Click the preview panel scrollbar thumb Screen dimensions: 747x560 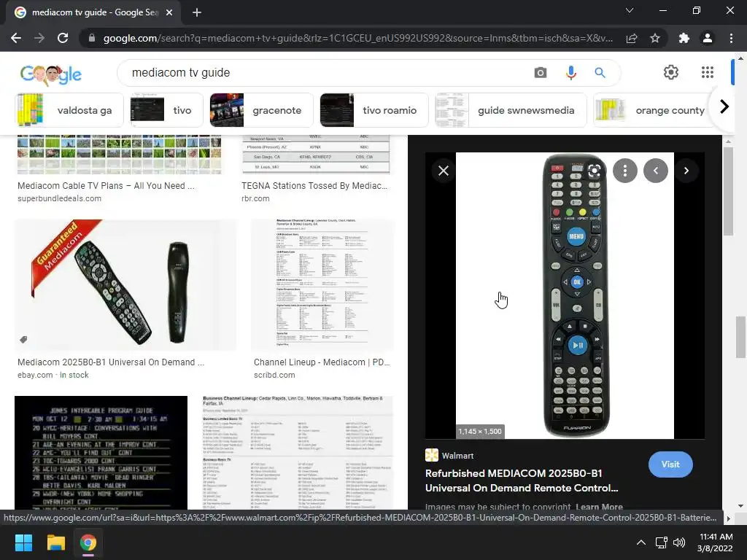(727, 192)
